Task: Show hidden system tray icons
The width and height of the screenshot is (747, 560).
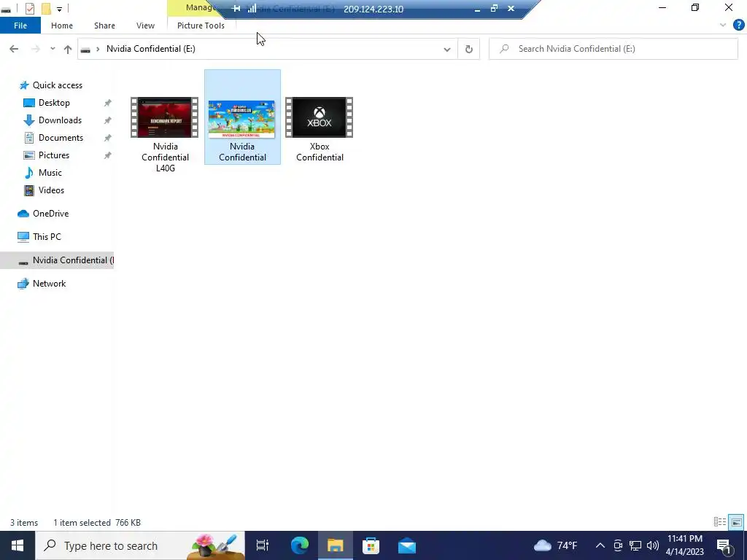Action: [x=600, y=545]
